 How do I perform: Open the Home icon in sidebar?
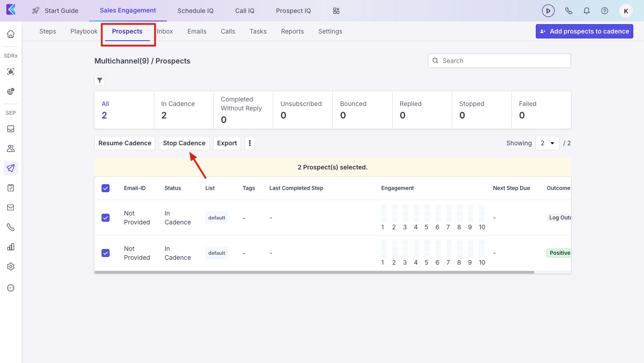pyautogui.click(x=11, y=34)
